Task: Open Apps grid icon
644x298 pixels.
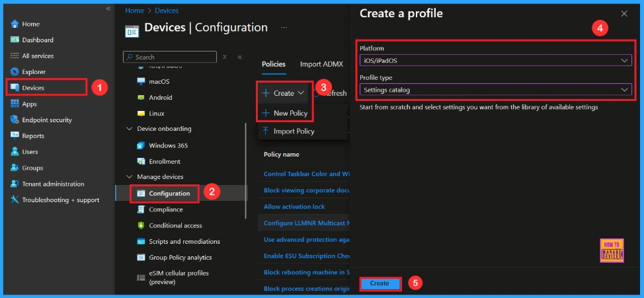Action: (x=15, y=104)
